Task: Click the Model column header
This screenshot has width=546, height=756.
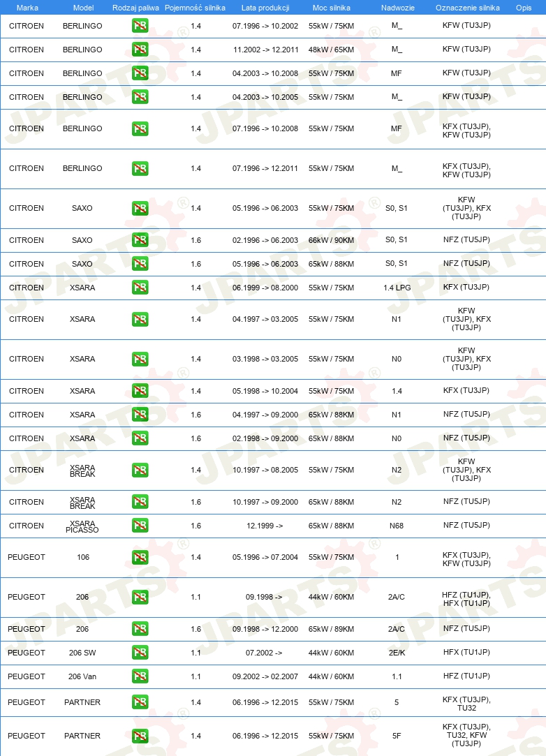Action: coord(84,8)
